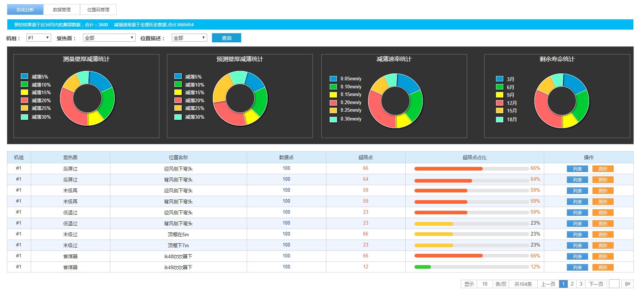
Task: Click the 查询 button
Action: click(x=227, y=38)
